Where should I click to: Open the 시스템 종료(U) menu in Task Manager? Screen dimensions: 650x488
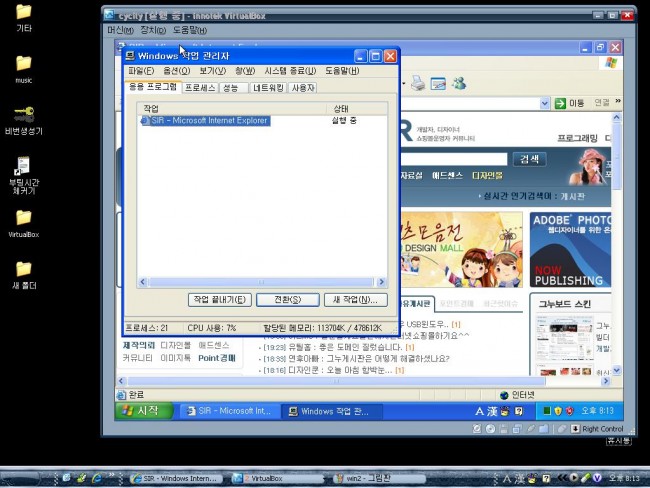tap(291, 71)
